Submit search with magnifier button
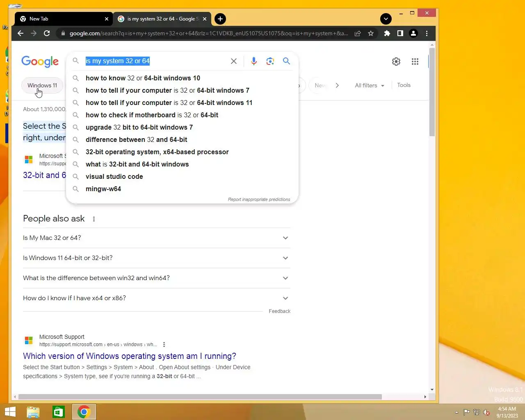The width and height of the screenshot is (525, 420). [286, 61]
